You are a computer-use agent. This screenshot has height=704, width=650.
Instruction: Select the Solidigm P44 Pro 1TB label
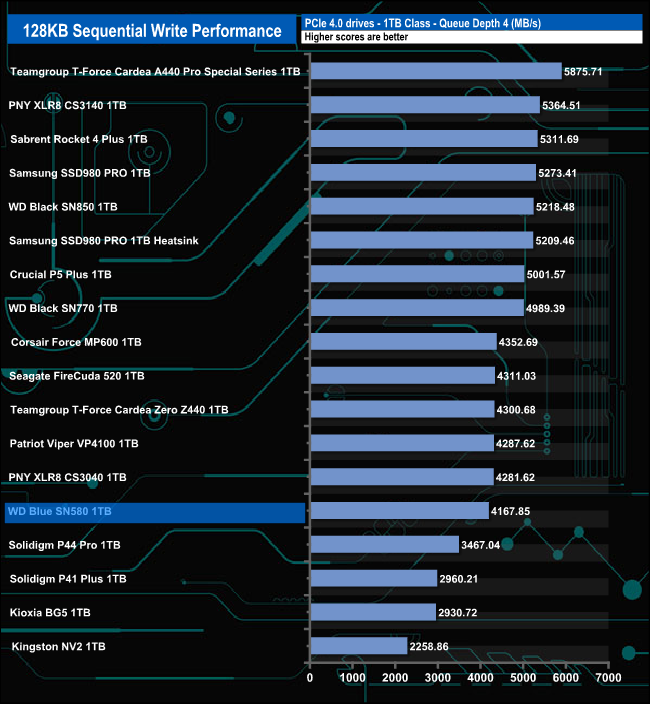pos(65,545)
